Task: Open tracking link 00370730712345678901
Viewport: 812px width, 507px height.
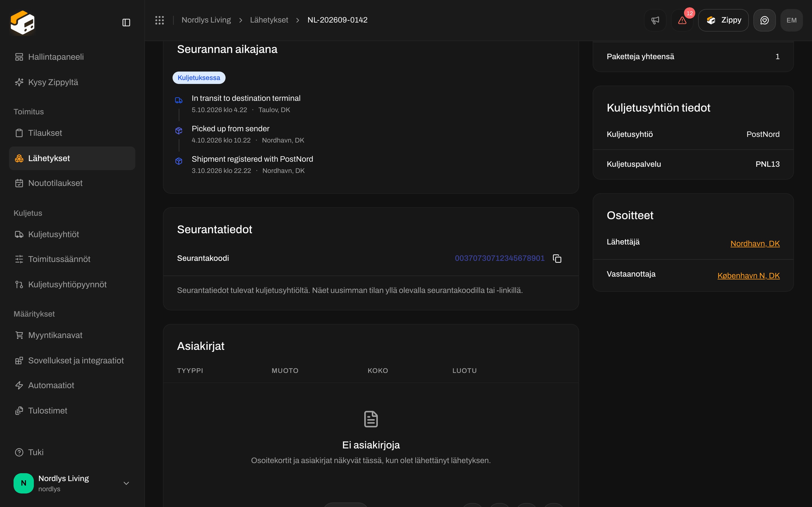Action: pyautogui.click(x=499, y=258)
